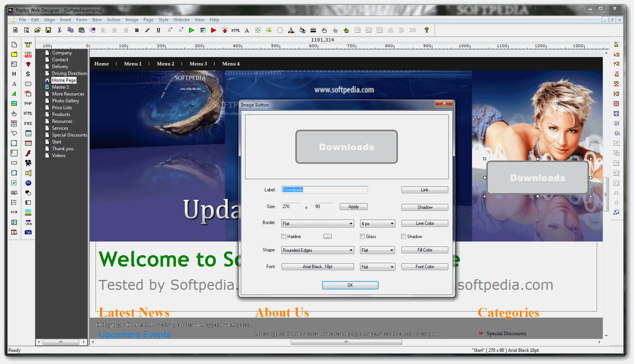
Task: Choose border Line Color
Action: [x=425, y=223]
